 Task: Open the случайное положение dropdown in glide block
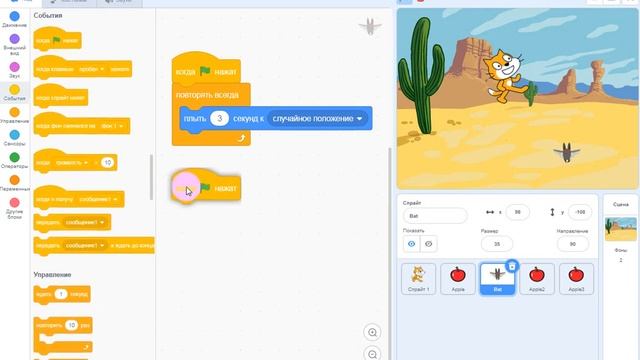317,118
